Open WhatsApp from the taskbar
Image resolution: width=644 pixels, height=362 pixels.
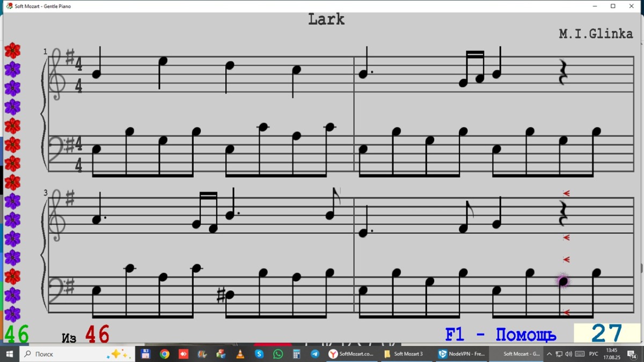278,354
